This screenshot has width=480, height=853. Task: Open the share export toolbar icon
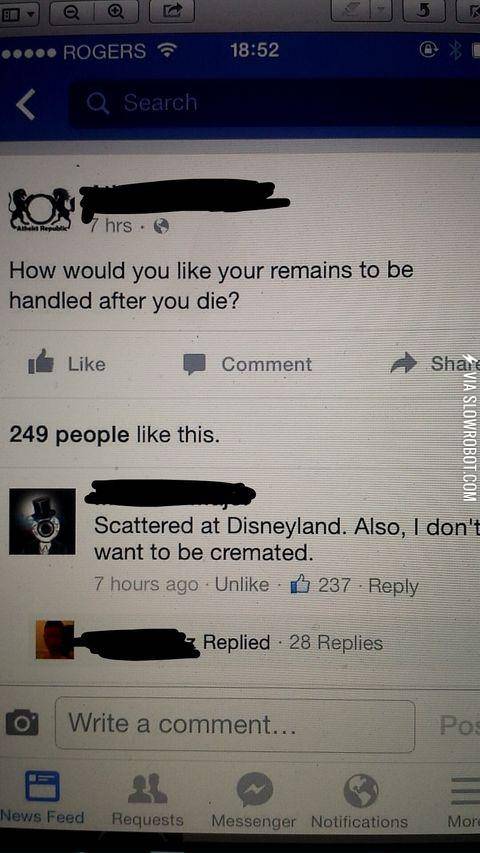171,10
